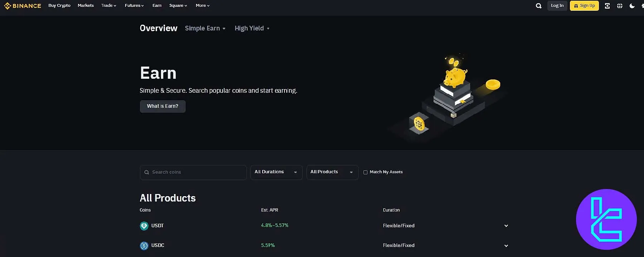Viewport: 644px width, 257px height.
Task: Open the High Yield tab menu
Action: (x=252, y=28)
